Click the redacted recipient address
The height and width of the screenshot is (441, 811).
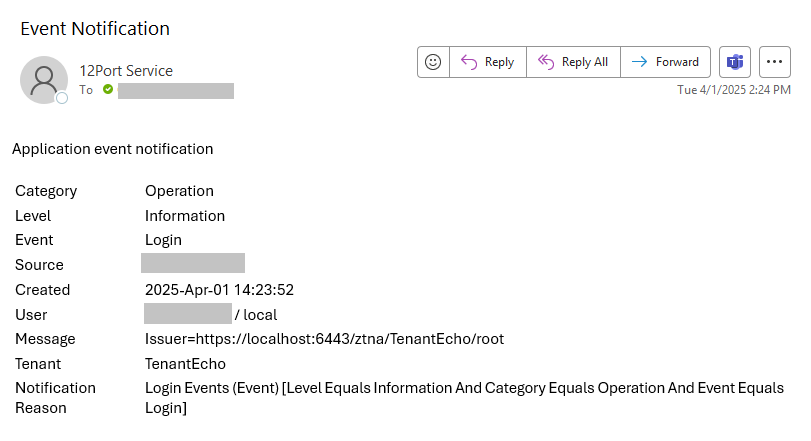tap(176, 91)
